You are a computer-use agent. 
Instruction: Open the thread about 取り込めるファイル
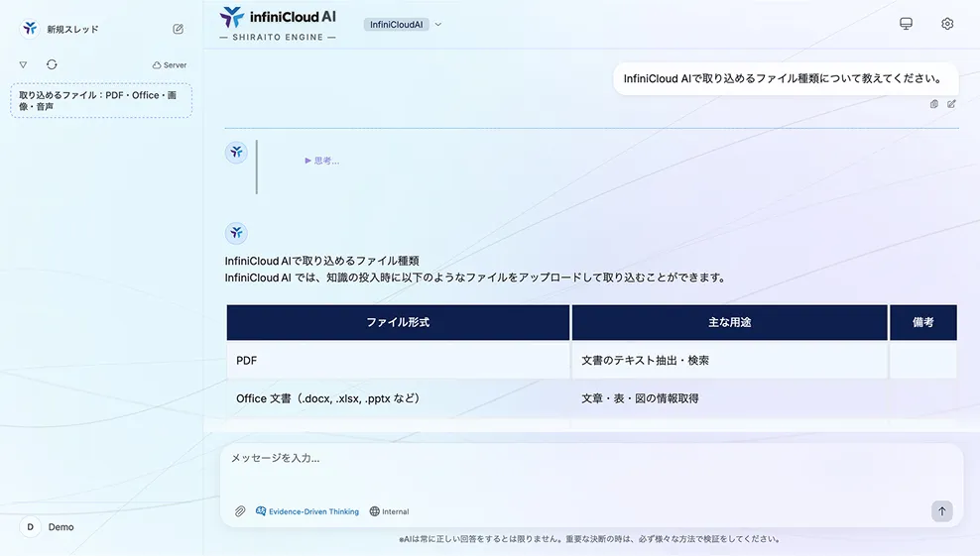[100, 100]
